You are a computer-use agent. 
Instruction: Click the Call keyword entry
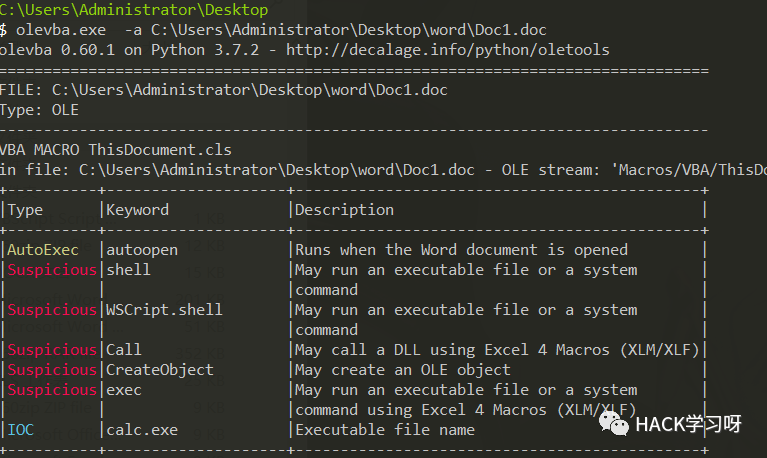(x=124, y=350)
